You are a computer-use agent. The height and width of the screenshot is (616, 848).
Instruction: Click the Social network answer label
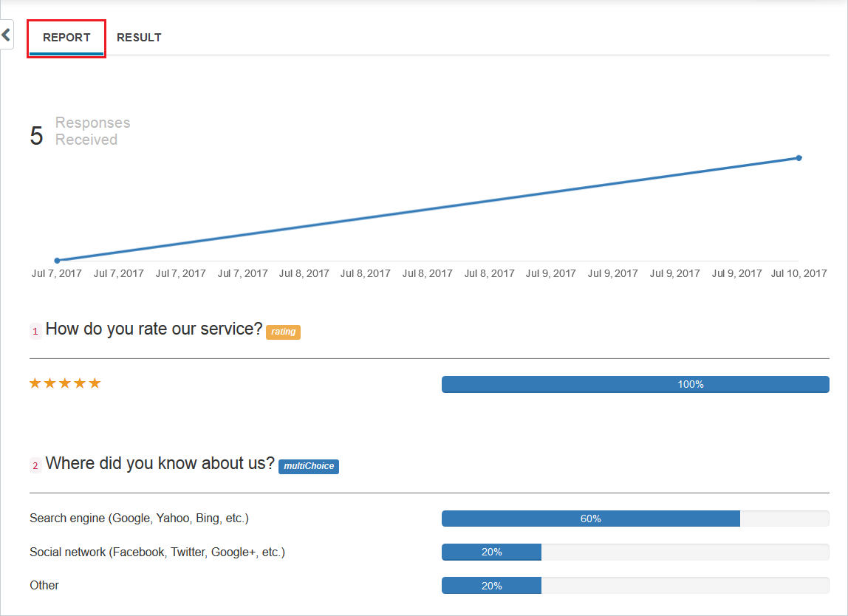tap(157, 552)
